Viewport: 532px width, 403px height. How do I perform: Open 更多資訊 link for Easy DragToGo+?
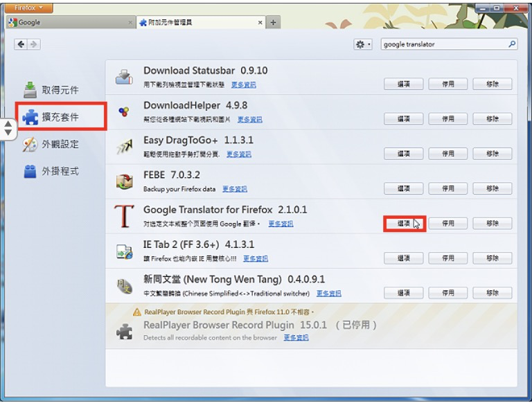239,154
